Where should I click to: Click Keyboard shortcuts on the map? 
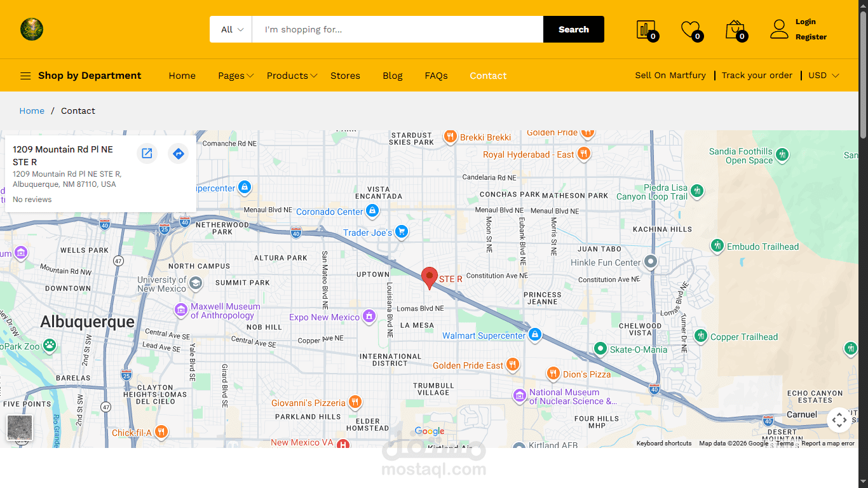(x=664, y=444)
